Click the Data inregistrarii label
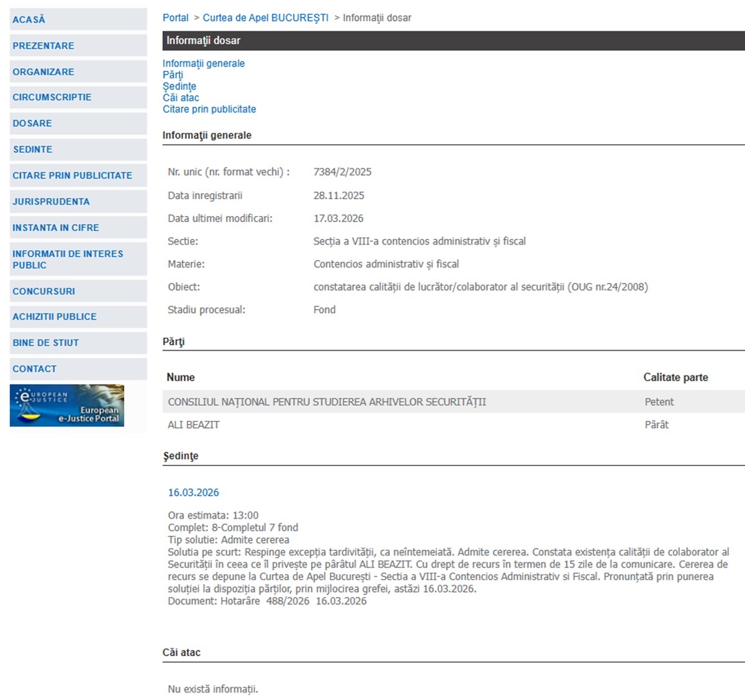 tap(205, 195)
